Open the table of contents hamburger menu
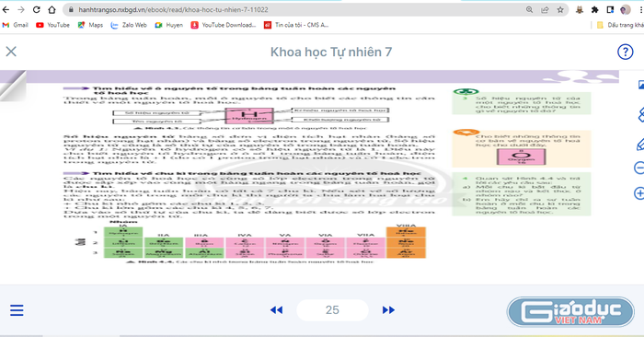Image resolution: width=644 pixels, height=337 pixels. point(17,310)
